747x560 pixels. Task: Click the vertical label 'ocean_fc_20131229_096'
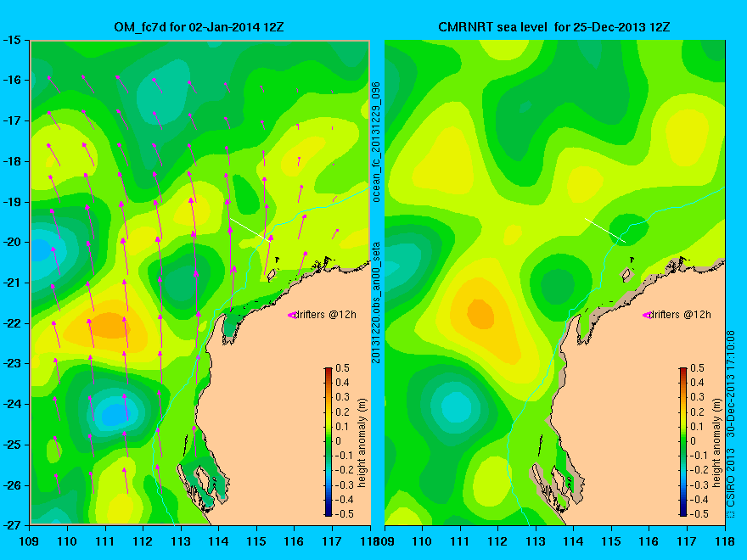click(376, 142)
